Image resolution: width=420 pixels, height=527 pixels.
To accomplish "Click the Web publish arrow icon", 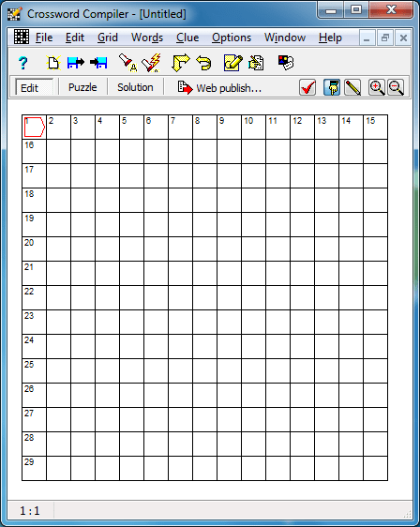I will pos(185,88).
